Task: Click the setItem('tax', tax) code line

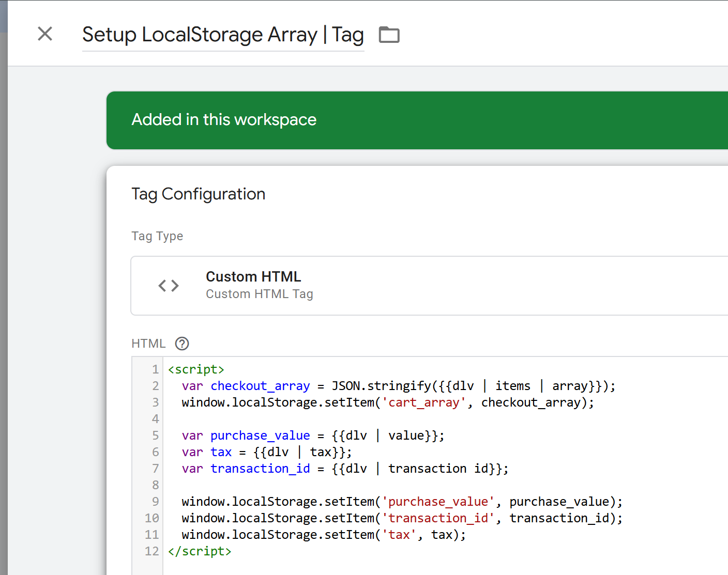Action: tap(324, 535)
